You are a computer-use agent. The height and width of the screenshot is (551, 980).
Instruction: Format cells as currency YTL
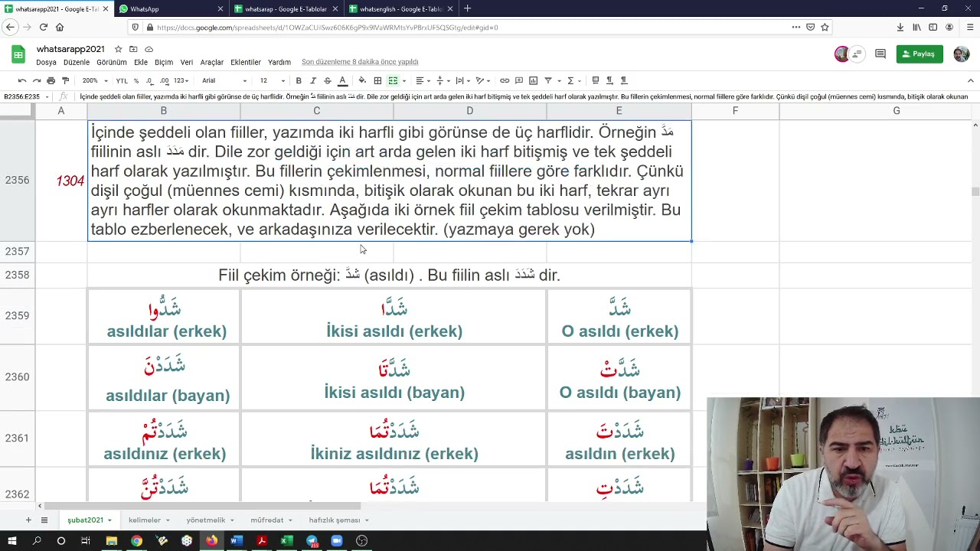122,80
